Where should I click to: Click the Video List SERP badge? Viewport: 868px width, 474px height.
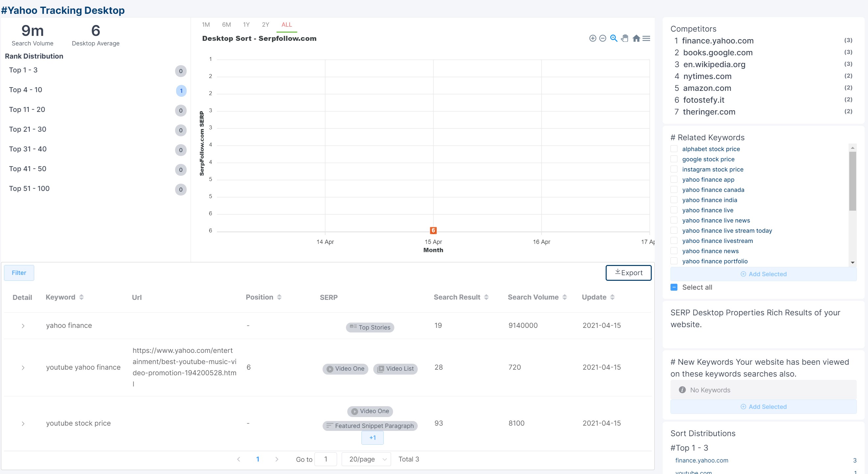[396, 369]
